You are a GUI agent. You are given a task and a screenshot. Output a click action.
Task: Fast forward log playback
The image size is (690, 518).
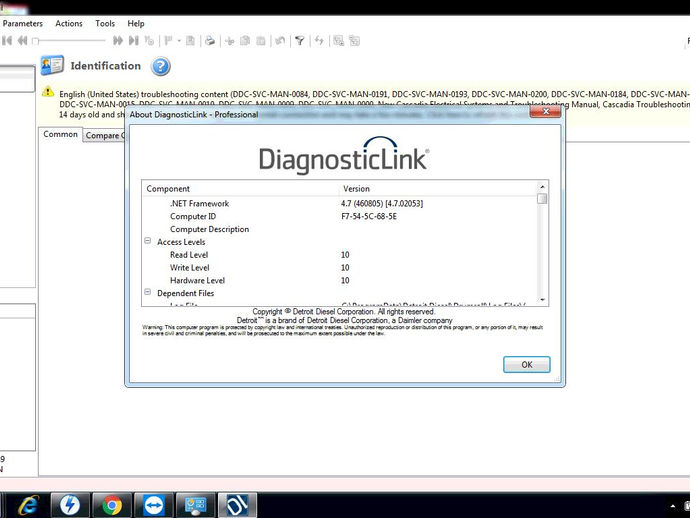tap(117, 41)
